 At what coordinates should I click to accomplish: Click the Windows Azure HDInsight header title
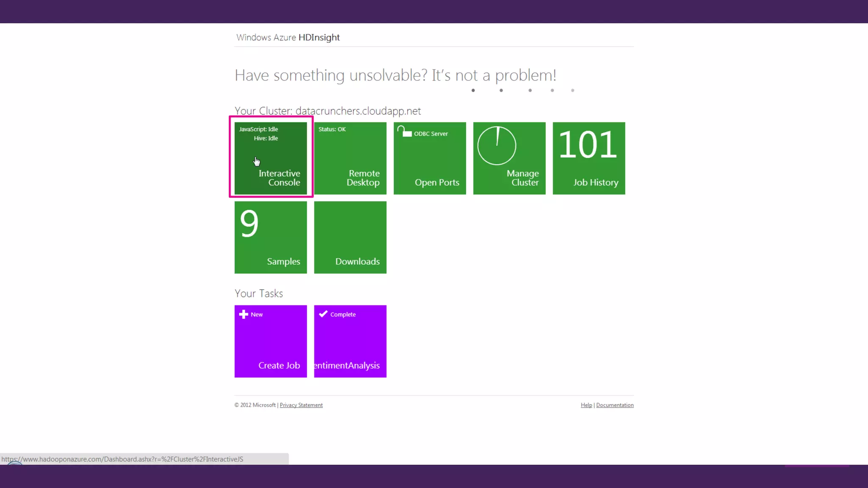(288, 37)
